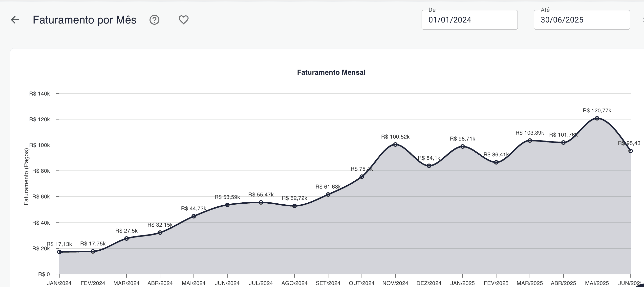Click the JUN/2025 last data point
The image size is (644, 287).
coord(630,151)
